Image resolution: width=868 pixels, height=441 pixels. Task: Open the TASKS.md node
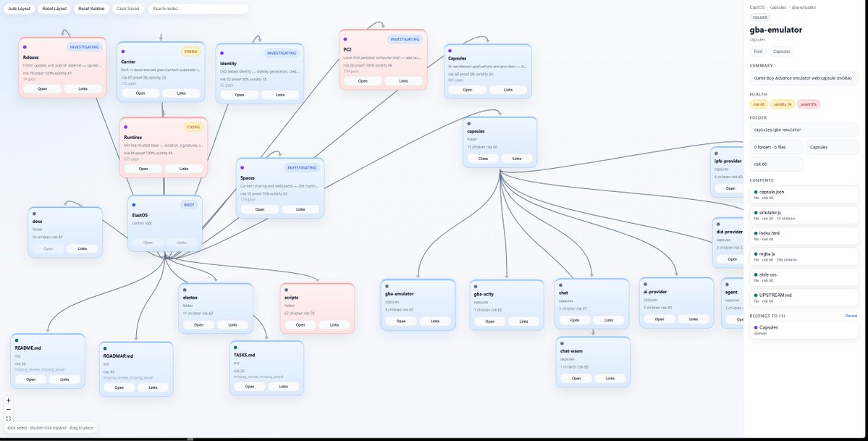[x=250, y=386]
